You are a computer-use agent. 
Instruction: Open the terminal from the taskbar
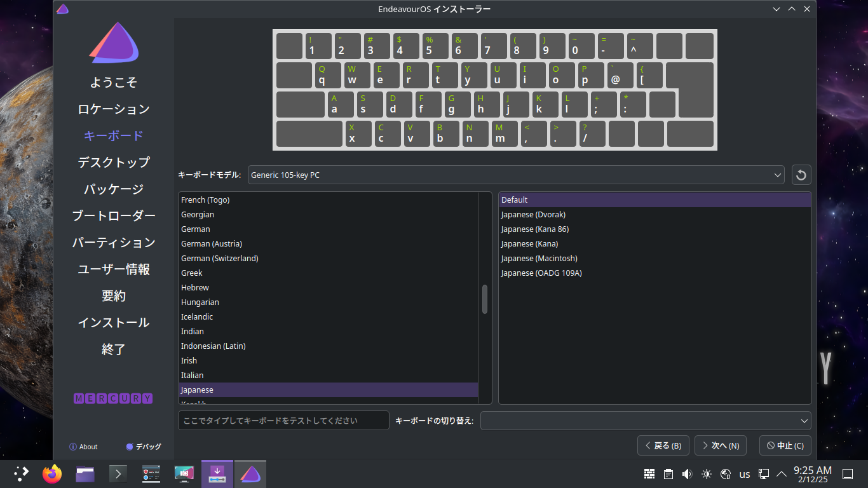(118, 474)
